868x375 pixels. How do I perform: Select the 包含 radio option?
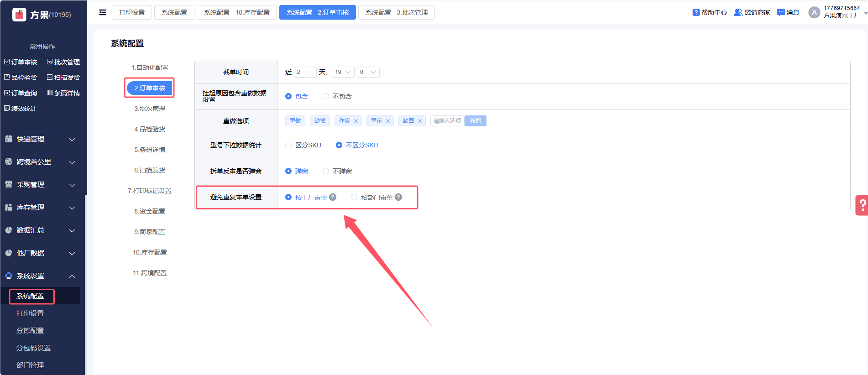[x=288, y=96]
